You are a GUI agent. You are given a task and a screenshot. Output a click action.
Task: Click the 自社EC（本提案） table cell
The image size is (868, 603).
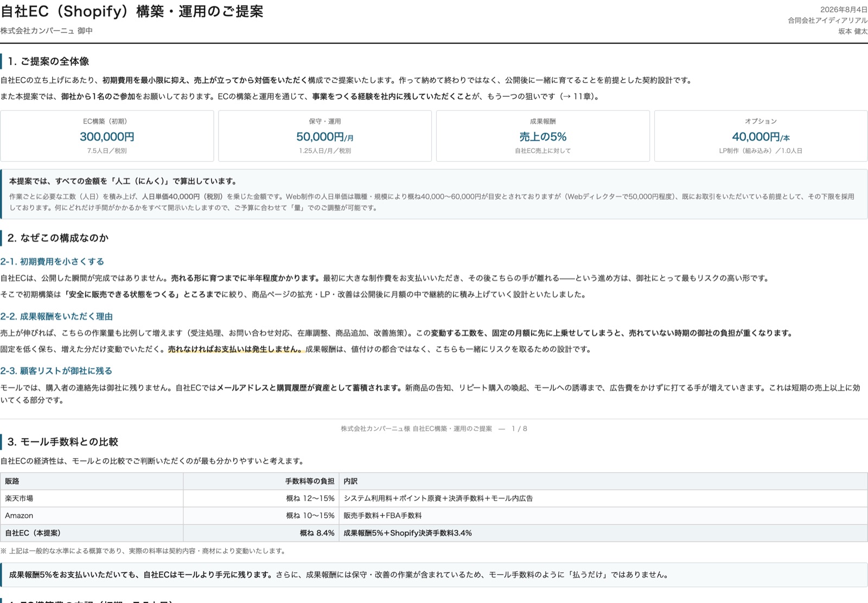[91, 533]
